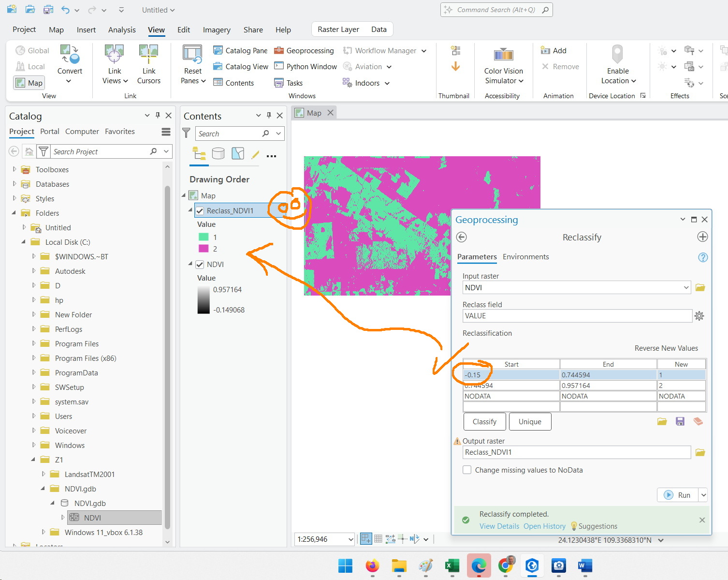Select List By Drawing Order in Contents pane
This screenshot has height=580, width=728.
point(199,153)
